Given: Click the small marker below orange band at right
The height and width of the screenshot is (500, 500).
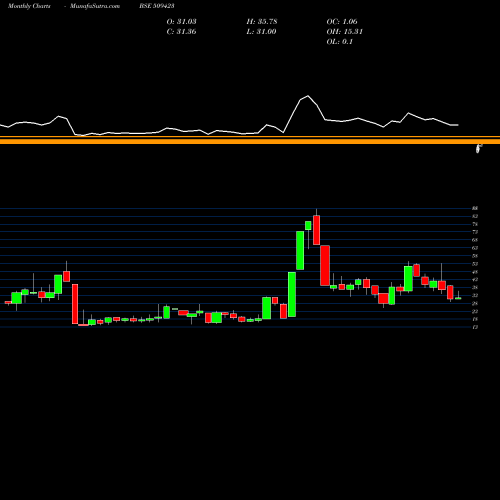Looking at the screenshot, I should coord(479,149).
